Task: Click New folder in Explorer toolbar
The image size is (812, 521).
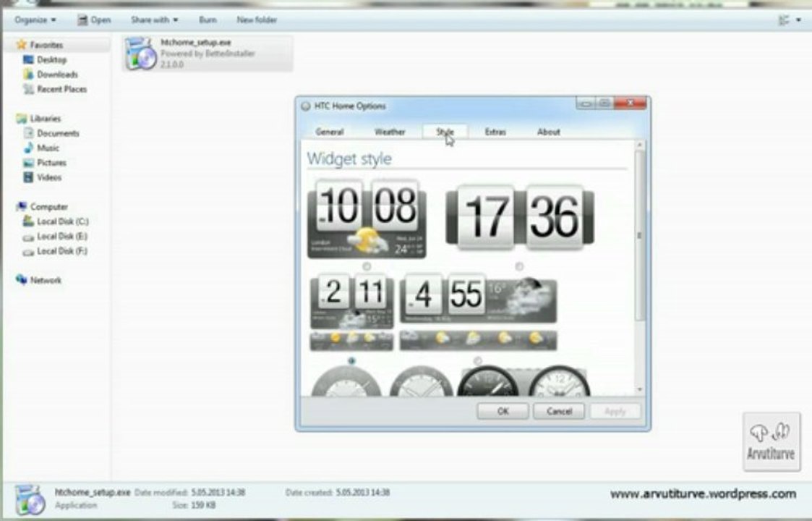Action: click(257, 20)
